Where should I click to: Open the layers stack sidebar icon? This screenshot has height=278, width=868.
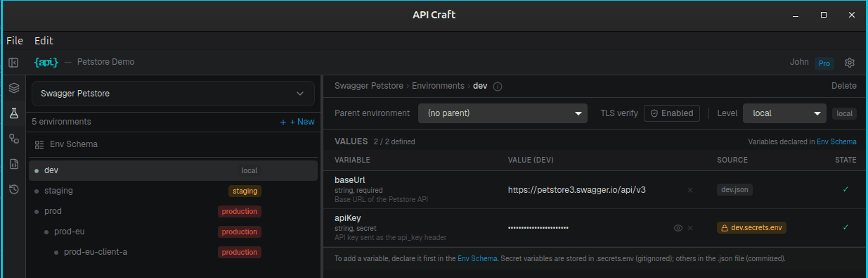[13, 88]
